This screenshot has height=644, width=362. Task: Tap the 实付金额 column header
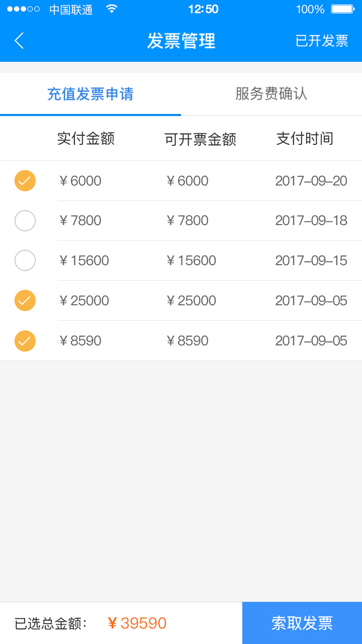click(86, 139)
